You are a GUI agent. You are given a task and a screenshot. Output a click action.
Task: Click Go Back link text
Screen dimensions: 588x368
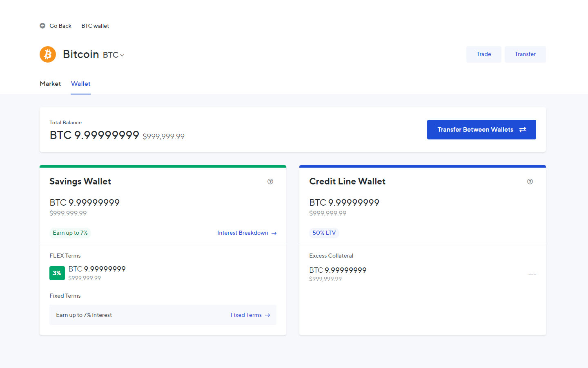pyautogui.click(x=60, y=26)
